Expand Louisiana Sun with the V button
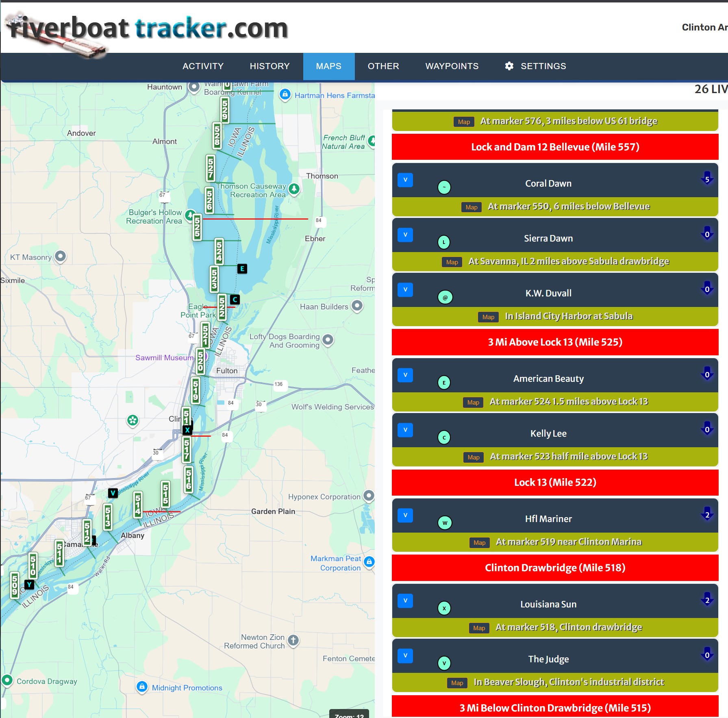The image size is (728, 718). [x=405, y=601]
